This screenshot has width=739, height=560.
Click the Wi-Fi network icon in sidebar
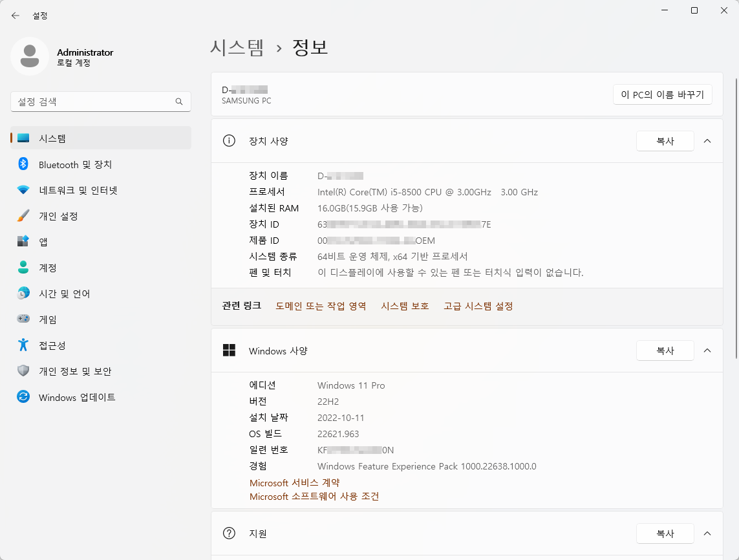point(23,190)
